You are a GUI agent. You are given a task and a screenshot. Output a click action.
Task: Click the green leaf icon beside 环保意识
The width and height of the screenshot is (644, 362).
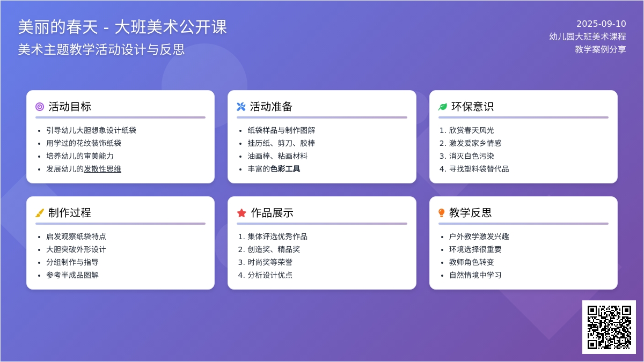tap(443, 107)
